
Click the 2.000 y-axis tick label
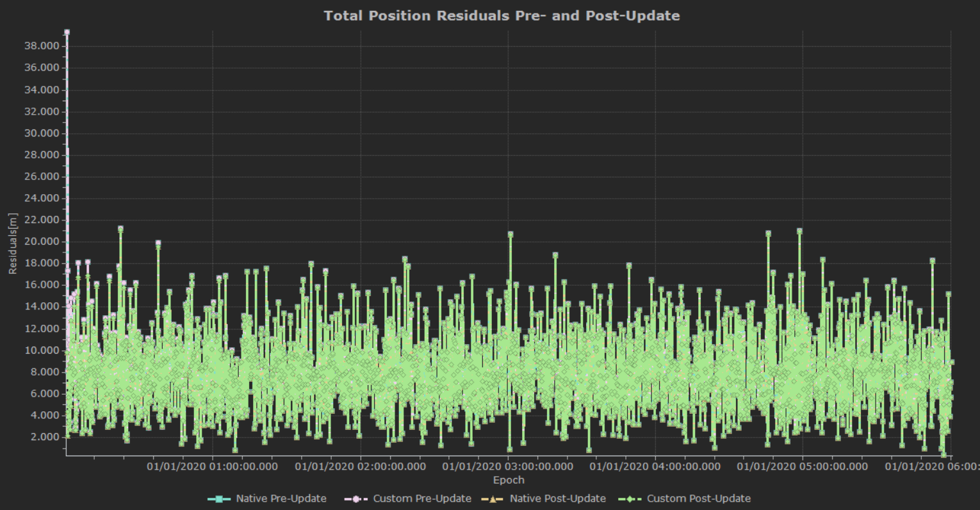pyautogui.click(x=44, y=437)
